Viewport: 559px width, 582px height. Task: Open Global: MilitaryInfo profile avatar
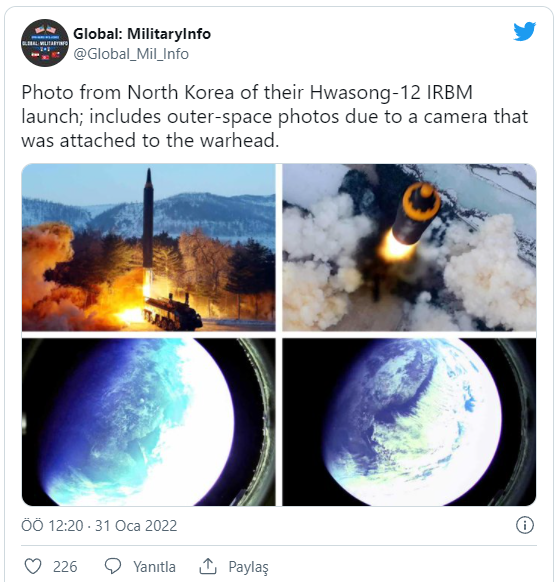(45, 43)
